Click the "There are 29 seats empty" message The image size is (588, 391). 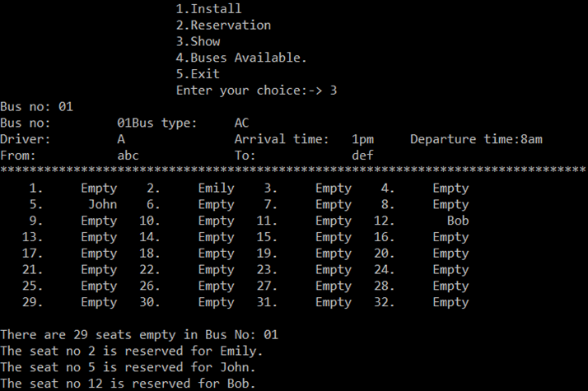(x=140, y=335)
